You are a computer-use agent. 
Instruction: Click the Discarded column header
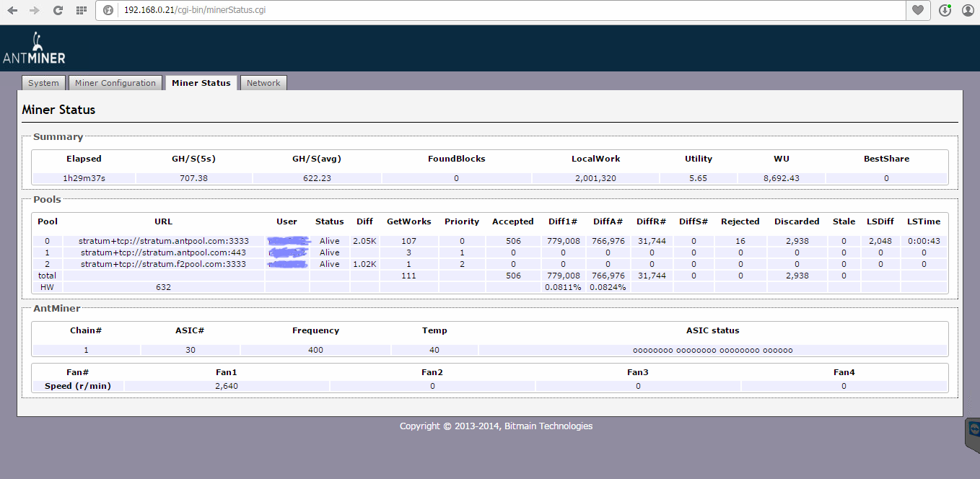coord(797,221)
